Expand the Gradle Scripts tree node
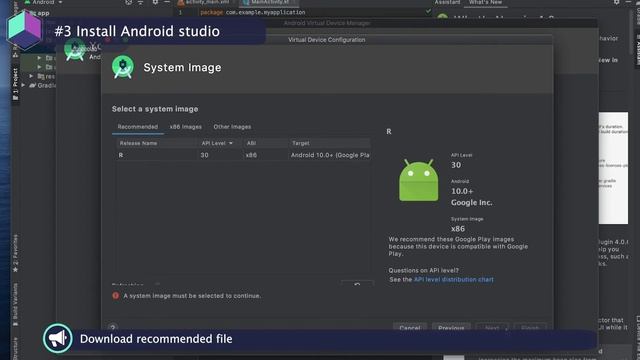 click(23, 85)
